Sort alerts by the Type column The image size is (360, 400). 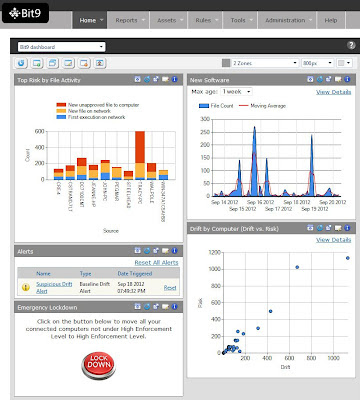85,274
